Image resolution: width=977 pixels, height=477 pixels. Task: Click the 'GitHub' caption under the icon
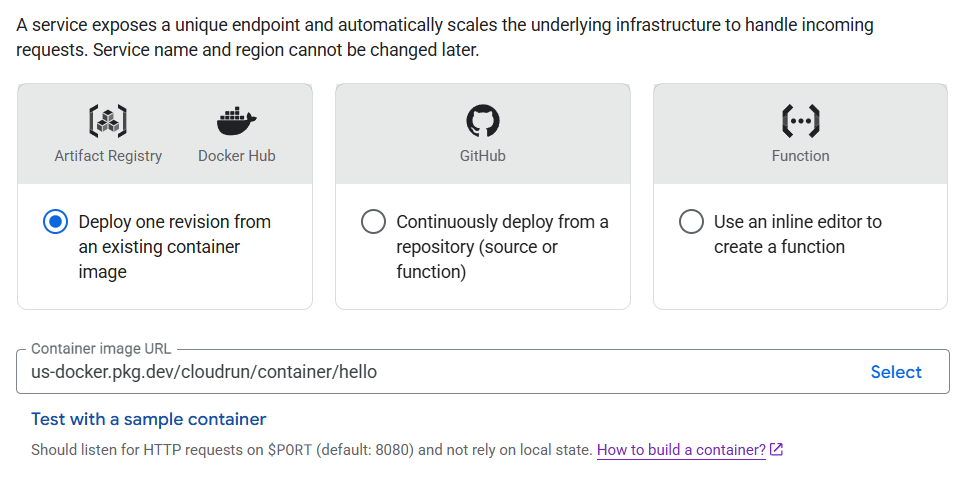pos(483,156)
